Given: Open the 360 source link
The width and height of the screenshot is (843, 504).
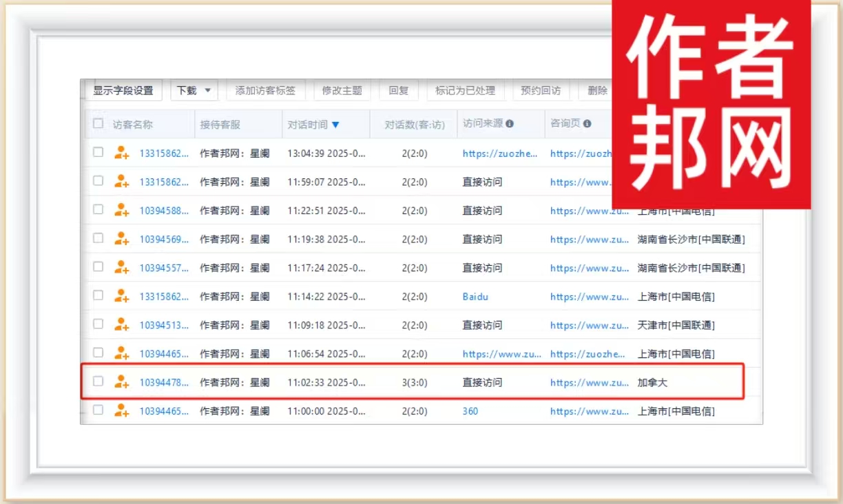Looking at the screenshot, I should [470, 411].
